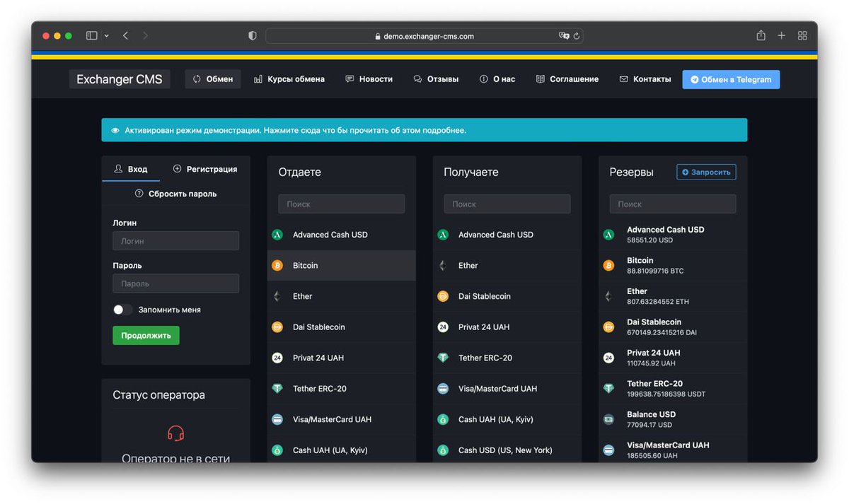This screenshot has height=504, width=849.
Task: Open the sidebar dropdown chevron in Safari toolbar
Action: point(107,35)
